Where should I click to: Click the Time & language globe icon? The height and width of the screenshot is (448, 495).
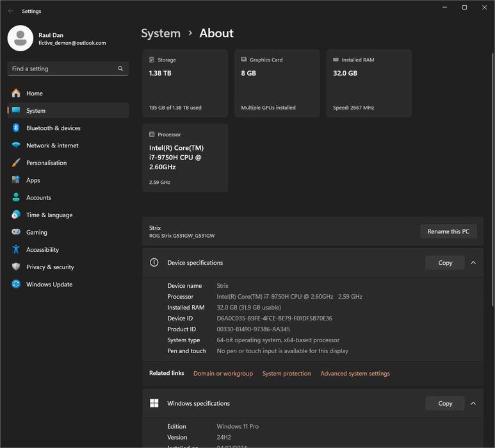pos(16,215)
